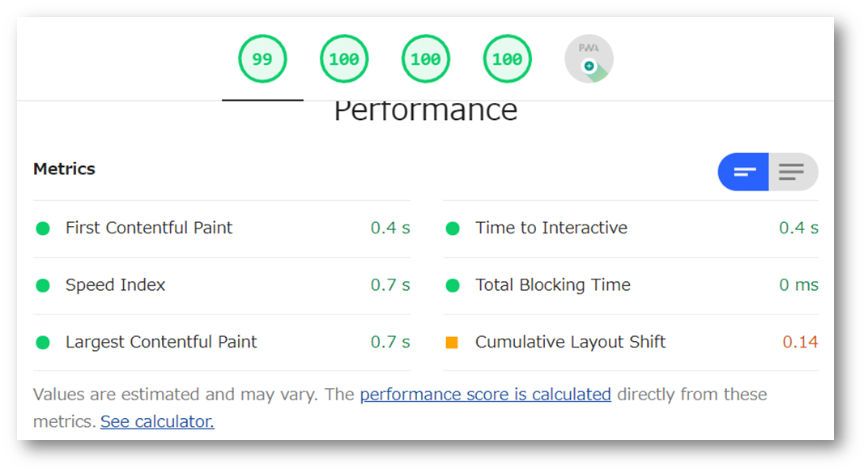Follow the See calculator link

point(157,421)
